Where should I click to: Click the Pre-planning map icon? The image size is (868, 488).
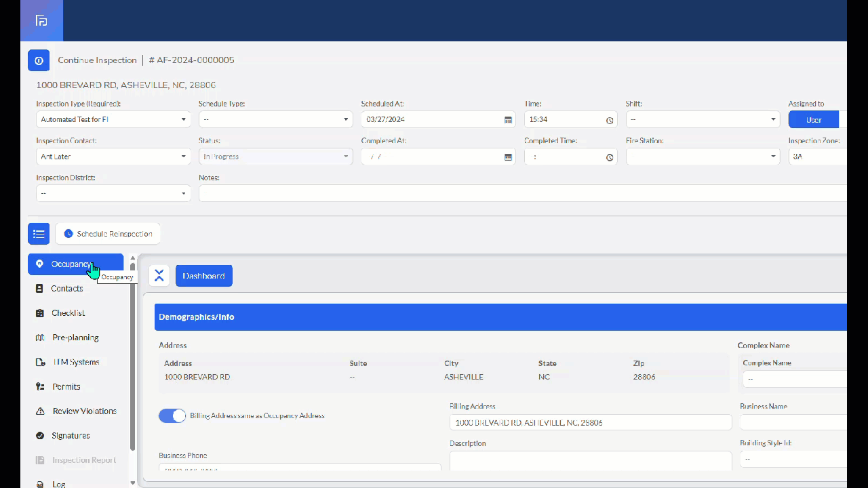(x=39, y=338)
